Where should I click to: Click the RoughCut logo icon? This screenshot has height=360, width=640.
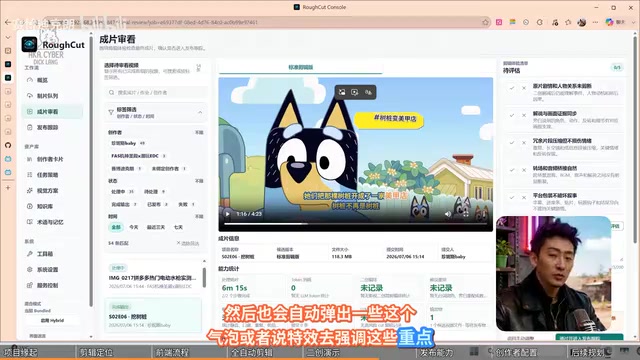29,44
